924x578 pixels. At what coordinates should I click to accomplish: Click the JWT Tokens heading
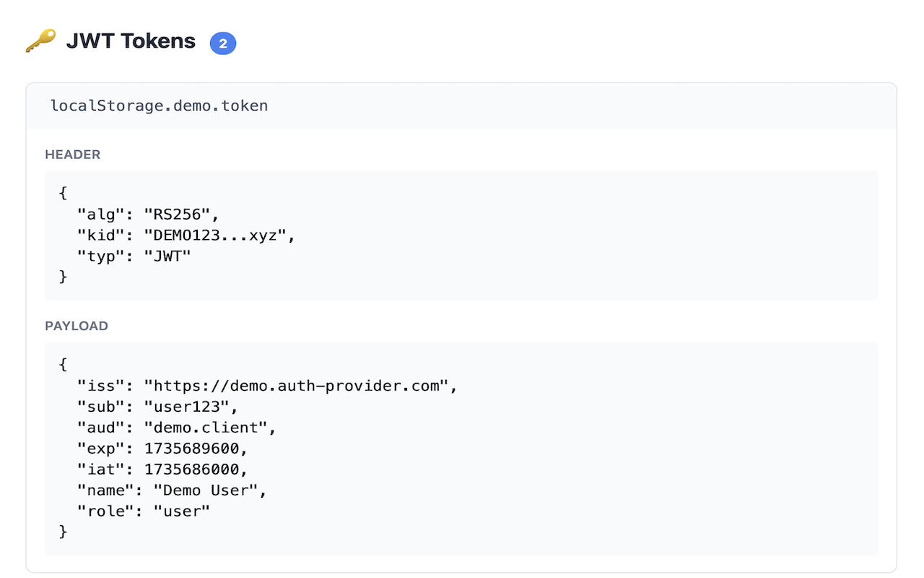[x=130, y=41]
